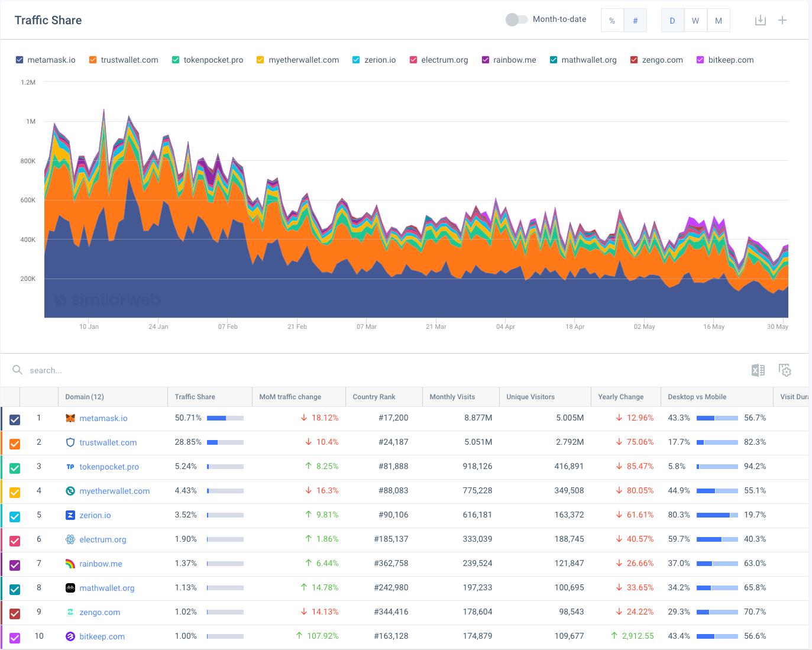
Task: Sort by Monthly Visits column header
Action: 452,397
